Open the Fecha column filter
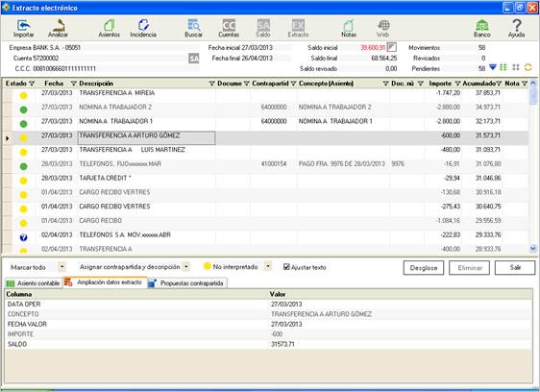This screenshot has height=392, width=540. tap(73, 84)
